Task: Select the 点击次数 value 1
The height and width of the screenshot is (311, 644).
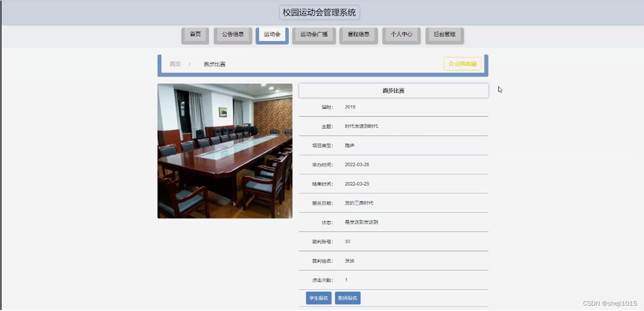Action: 346,280
